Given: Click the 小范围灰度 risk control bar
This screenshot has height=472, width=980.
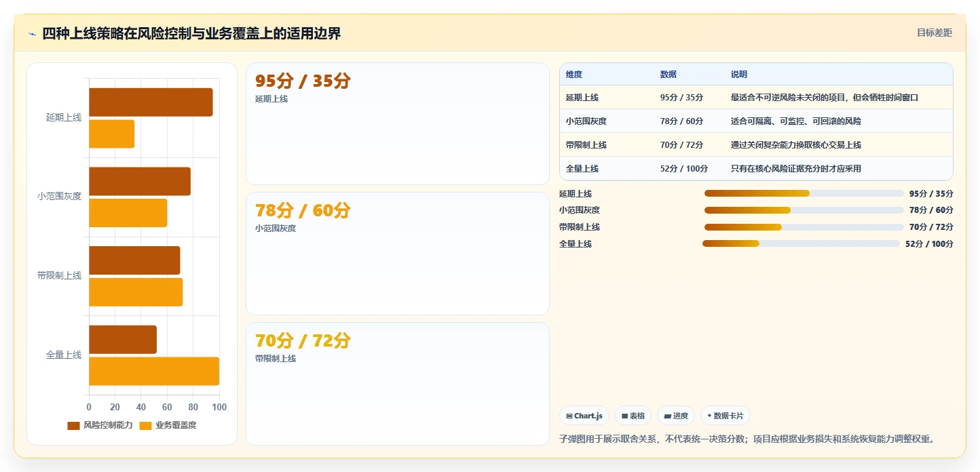Looking at the screenshot, I should (x=140, y=181).
